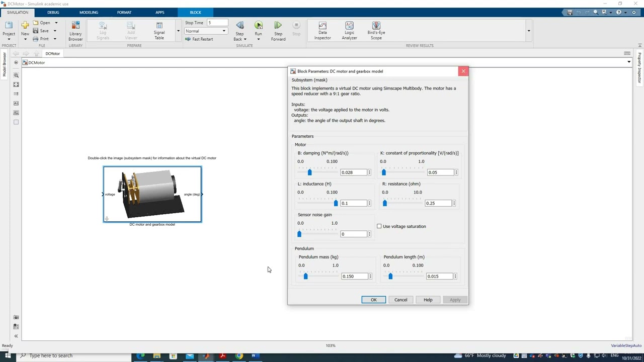Click the Save icon in FILE group

[x=36, y=31]
